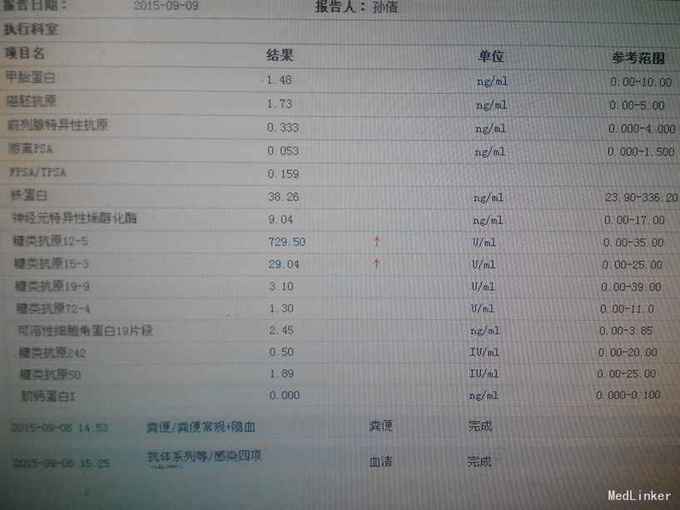Click the result value 0.333
Image resolution: width=680 pixels, height=510 pixels.
(283, 127)
